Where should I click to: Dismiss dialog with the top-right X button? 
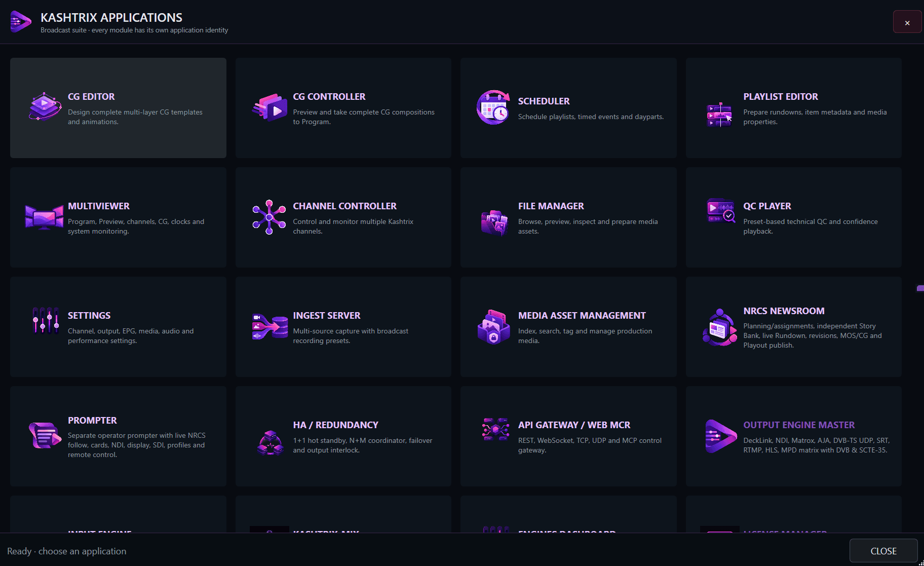point(907,22)
